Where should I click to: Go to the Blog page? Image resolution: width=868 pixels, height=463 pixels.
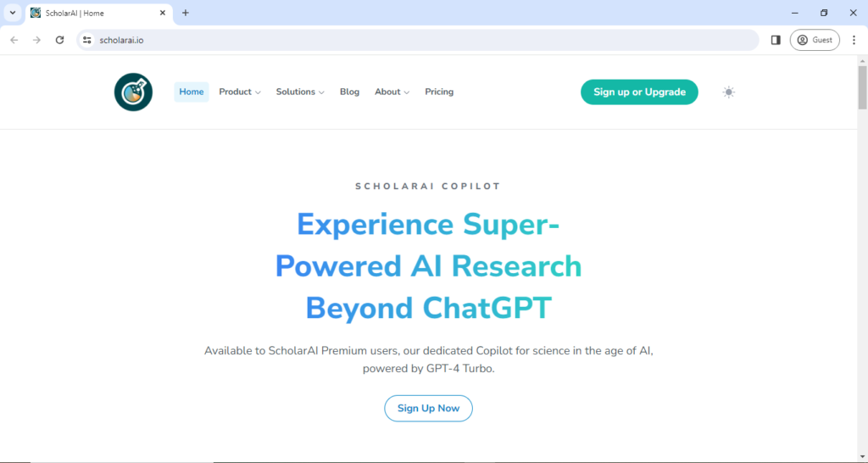pos(349,92)
